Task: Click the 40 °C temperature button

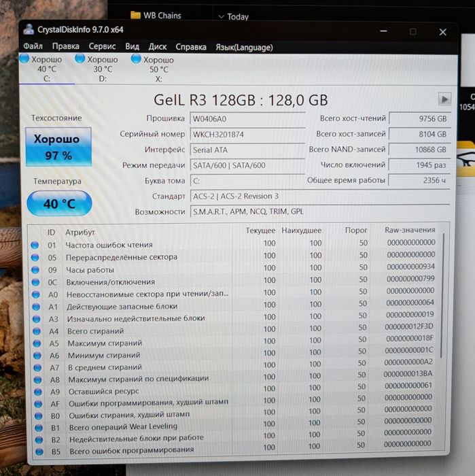Action: [59, 203]
